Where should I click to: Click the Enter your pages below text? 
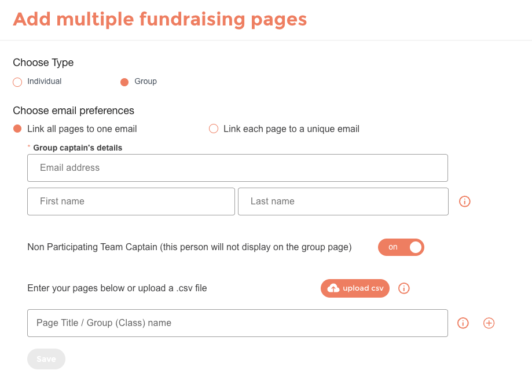117,288
